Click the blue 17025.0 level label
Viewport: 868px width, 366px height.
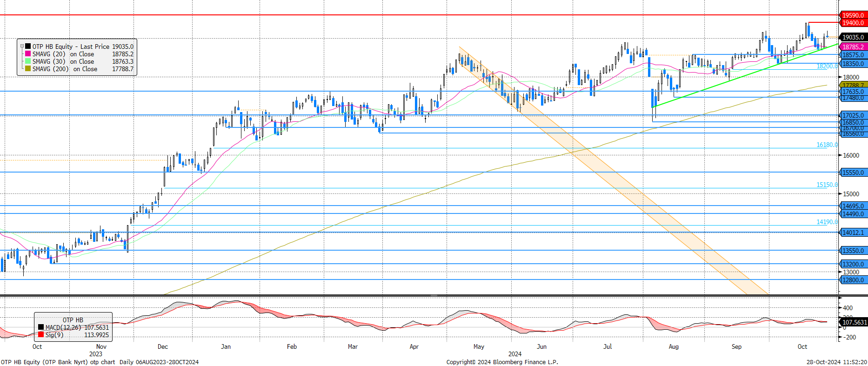tap(853, 115)
